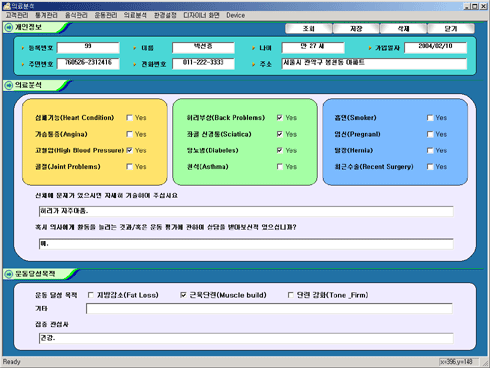
Task: Click the 삭제 (delete) button
Action: tap(403, 29)
